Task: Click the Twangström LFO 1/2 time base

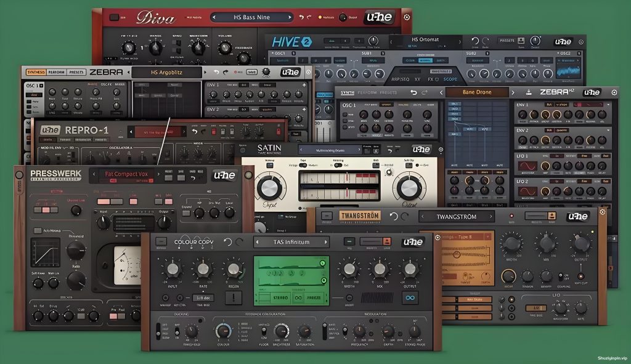Action: pyautogui.click(x=536, y=308)
